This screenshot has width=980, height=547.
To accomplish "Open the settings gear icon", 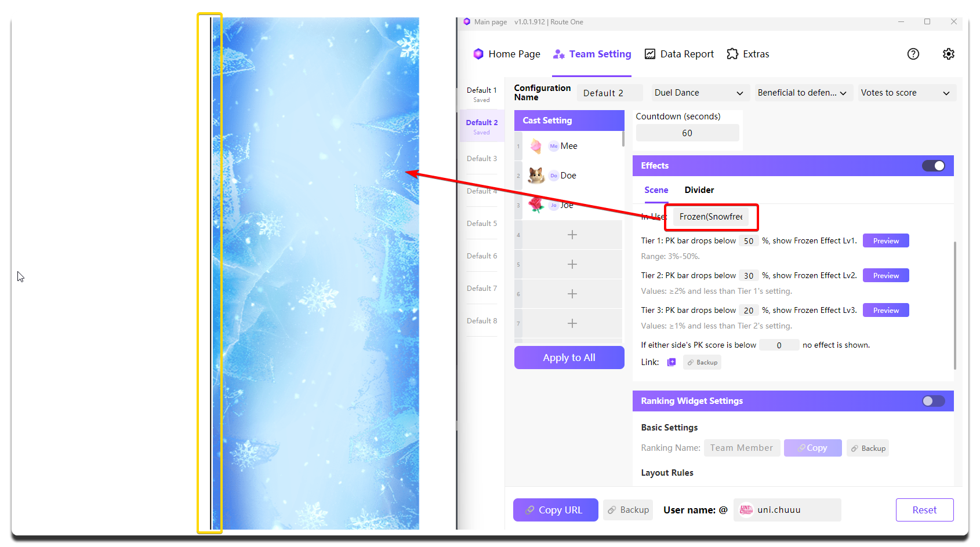I will pos(948,54).
